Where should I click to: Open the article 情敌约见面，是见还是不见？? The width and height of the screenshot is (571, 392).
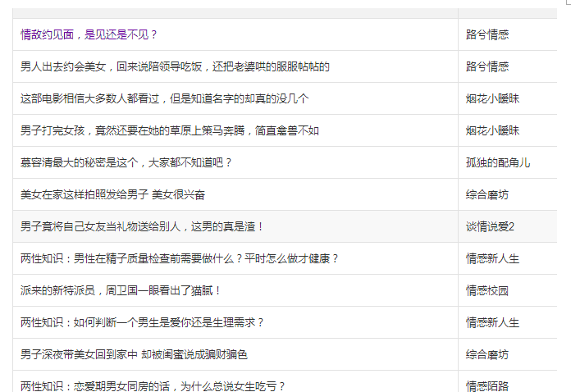tap(89, 34)
